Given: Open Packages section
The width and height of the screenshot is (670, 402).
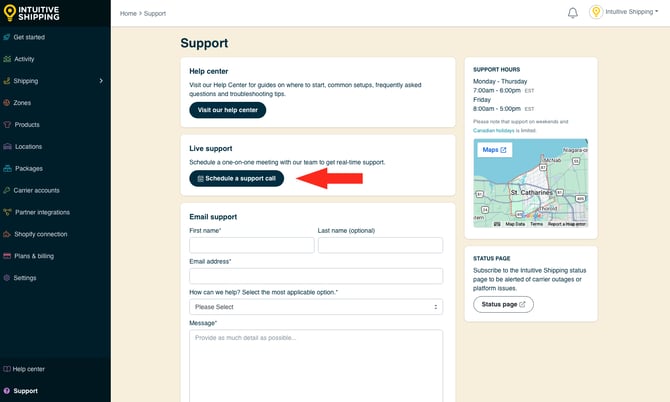Looking at the screenshot, I should coord(29,168).
